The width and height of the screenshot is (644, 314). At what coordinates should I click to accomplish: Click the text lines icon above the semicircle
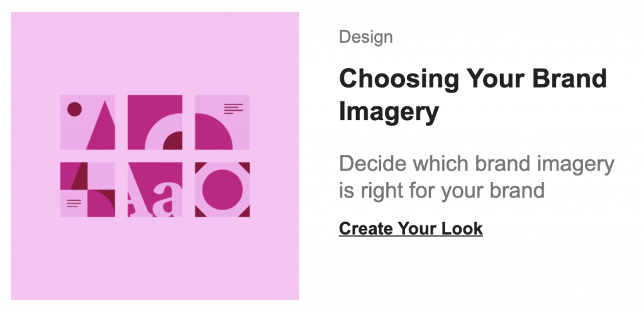pyautogui.click(x=233, y=109)
